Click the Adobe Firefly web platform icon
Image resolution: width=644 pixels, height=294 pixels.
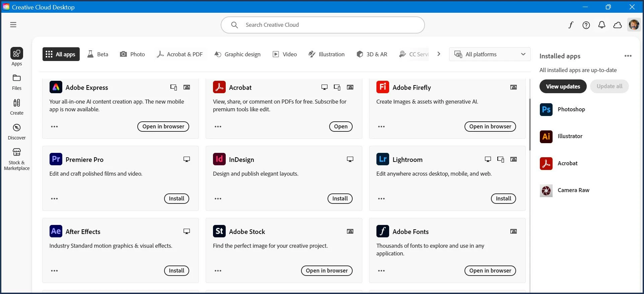513,87
